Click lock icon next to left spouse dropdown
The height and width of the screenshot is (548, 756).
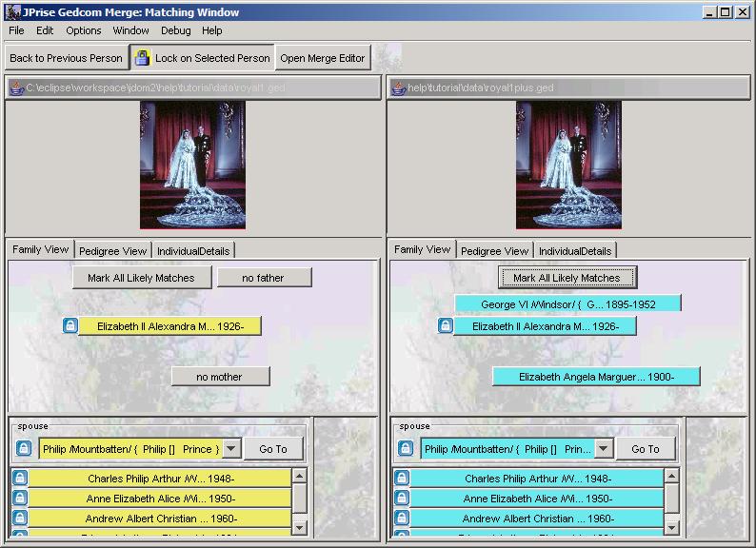pos(24,449)
